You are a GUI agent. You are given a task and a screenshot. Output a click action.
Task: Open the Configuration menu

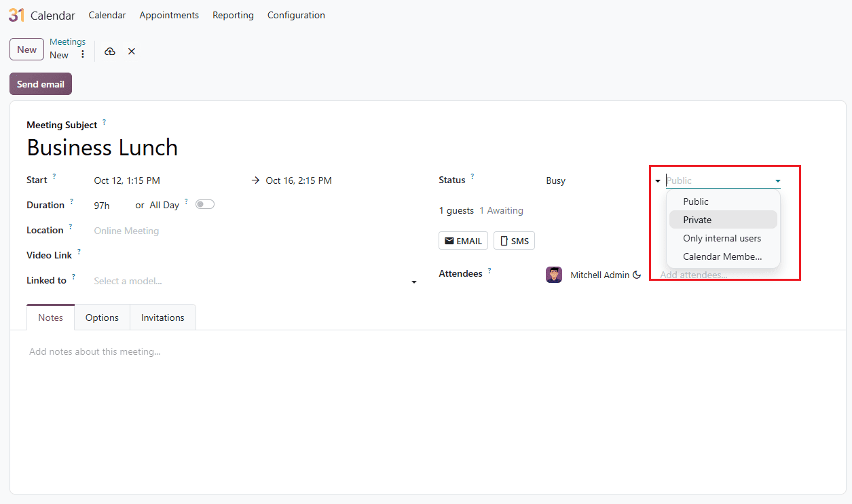[x=296, y=15]
